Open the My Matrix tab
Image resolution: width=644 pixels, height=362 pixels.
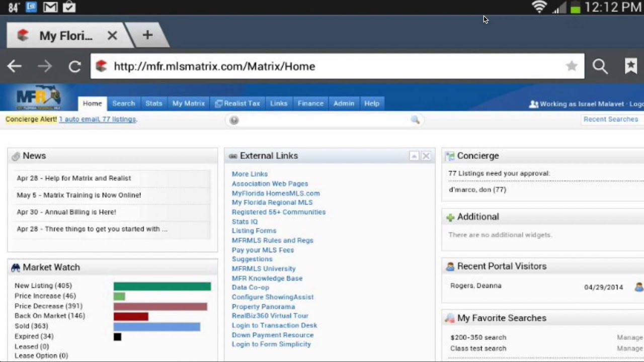(189, 104)
